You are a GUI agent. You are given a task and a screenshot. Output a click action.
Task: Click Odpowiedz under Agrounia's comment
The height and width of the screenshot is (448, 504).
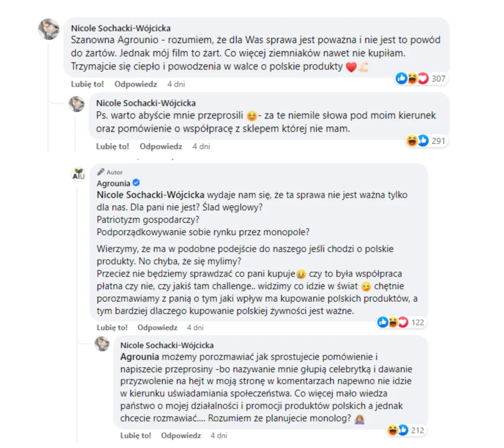pyautogui.click(x=157, y=327)
